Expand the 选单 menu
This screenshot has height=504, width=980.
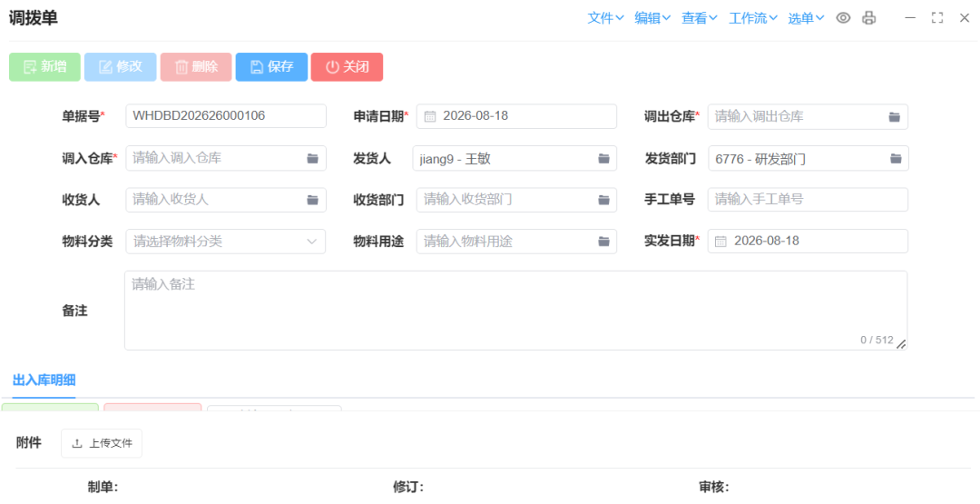point(806,18)
